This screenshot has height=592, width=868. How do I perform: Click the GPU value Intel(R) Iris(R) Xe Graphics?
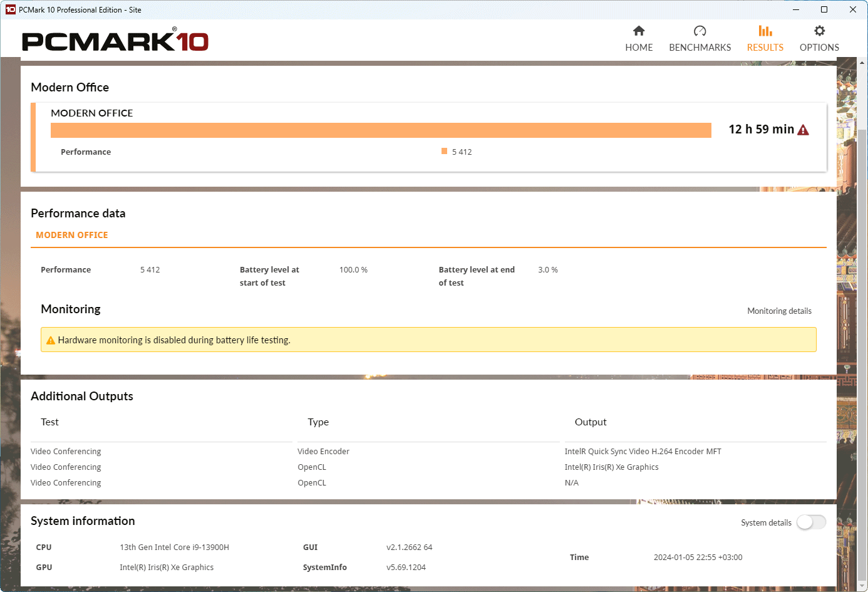[x=167, y=567]
